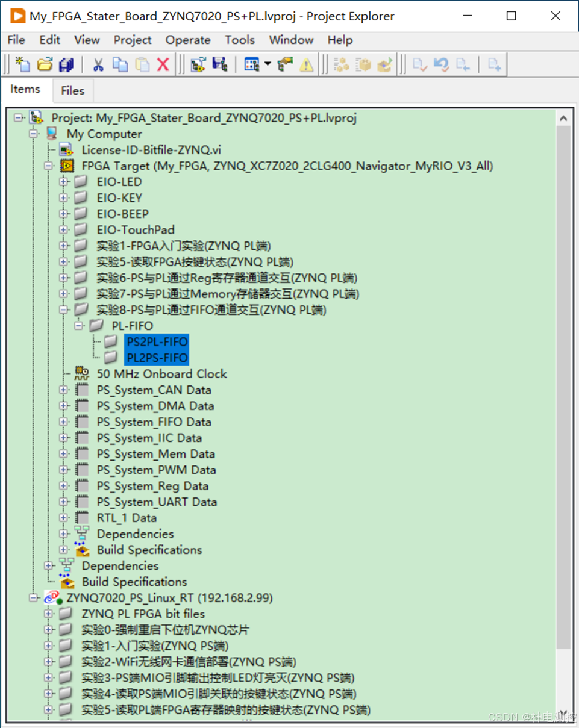Screen dimensions: 579x728
Task: Click the vertical scrollbar thumb
Action: point(563,388)
